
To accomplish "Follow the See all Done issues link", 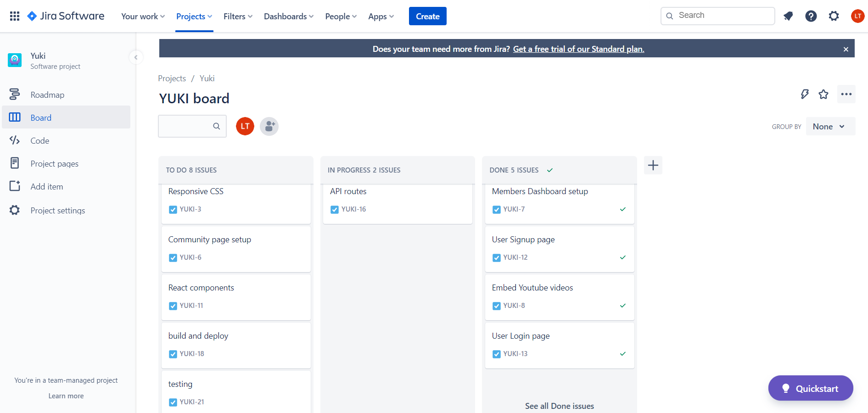I will pyautogui.click(x=559, y=406).
